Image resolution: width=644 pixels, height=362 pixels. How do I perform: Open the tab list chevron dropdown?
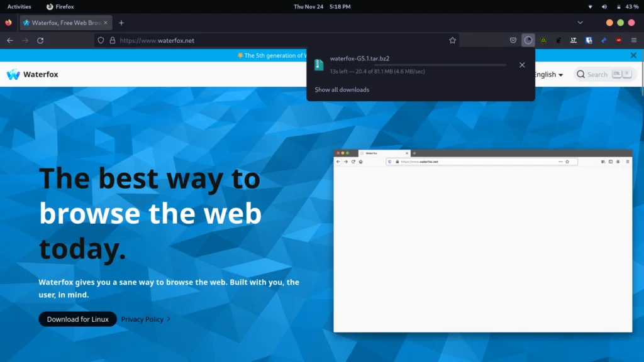pyautogui.click(x=580, y=23)
